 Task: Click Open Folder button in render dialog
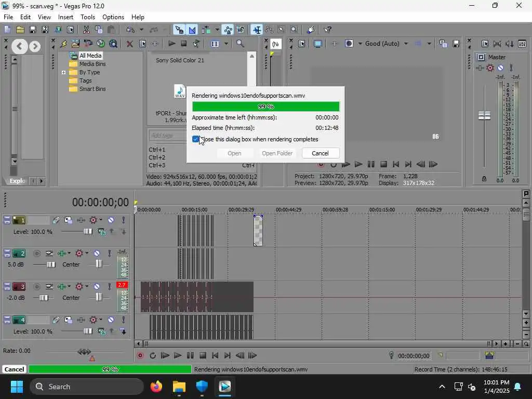[277, 153]
